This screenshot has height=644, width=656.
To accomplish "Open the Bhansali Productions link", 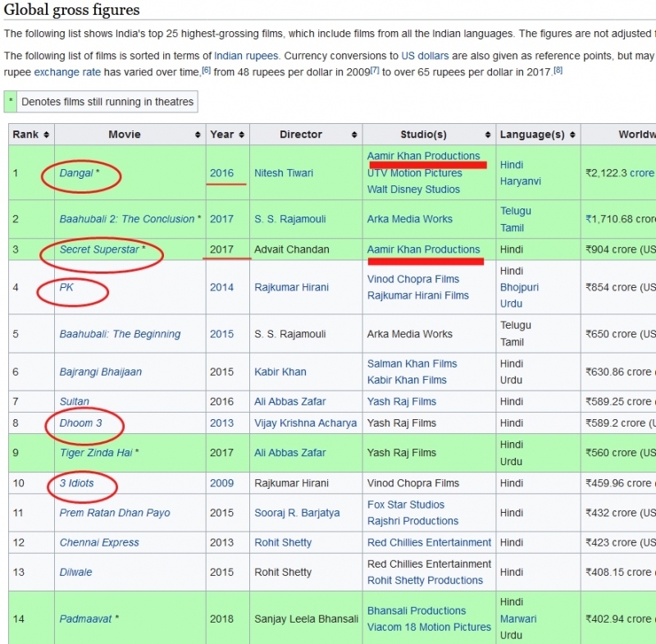I will pyautogui.click(x=417, y=610).
